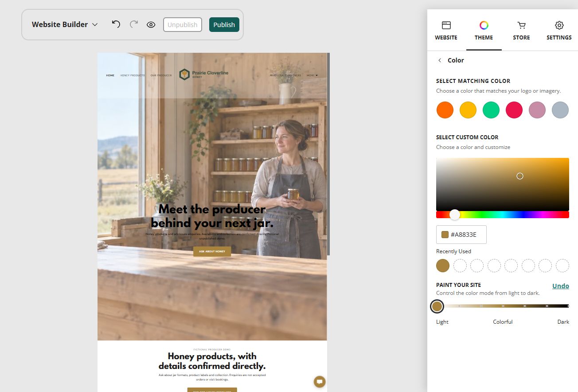
Task: Click the Publish button
Action: [x=224, y=25]
